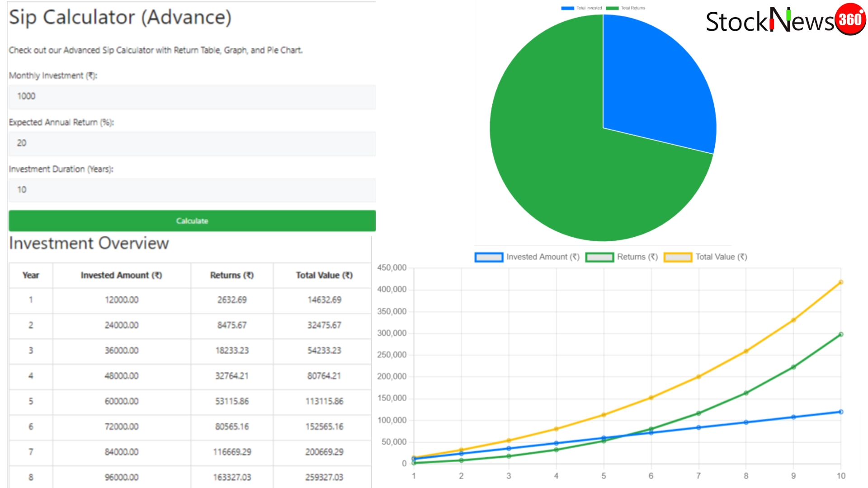The height and width of the screenshot is (488, 868).
Task: Click the 36000.00 invested amount cell
Action: [122, 351]
